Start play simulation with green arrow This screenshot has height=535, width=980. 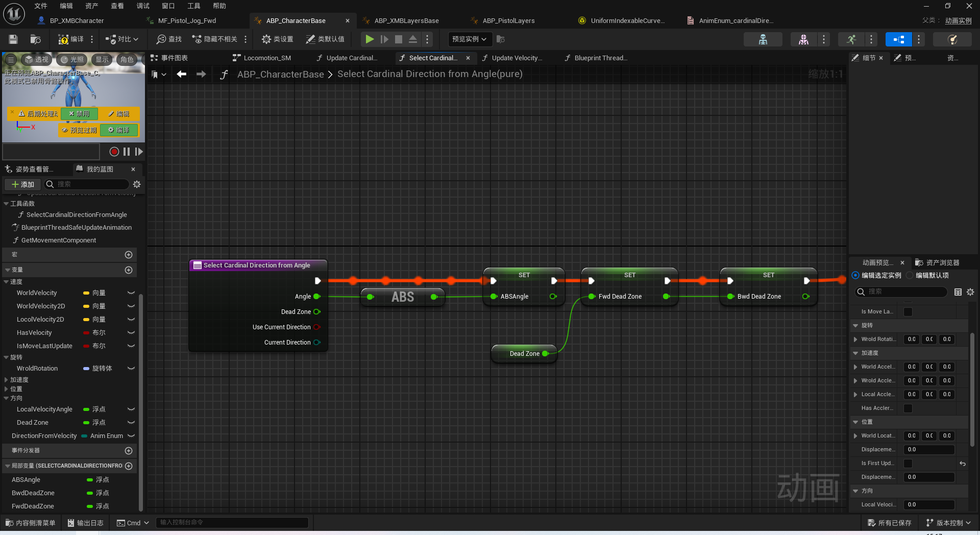pos(370,39)
